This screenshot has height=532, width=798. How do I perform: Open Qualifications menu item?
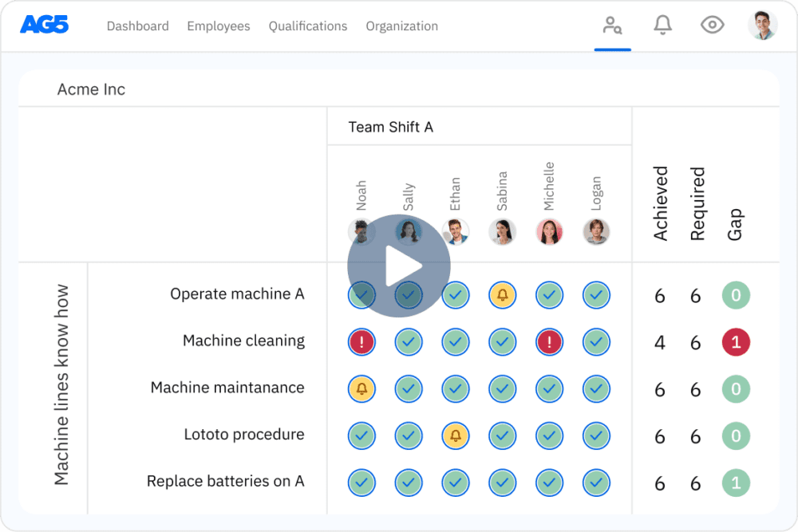coord(308,26)
